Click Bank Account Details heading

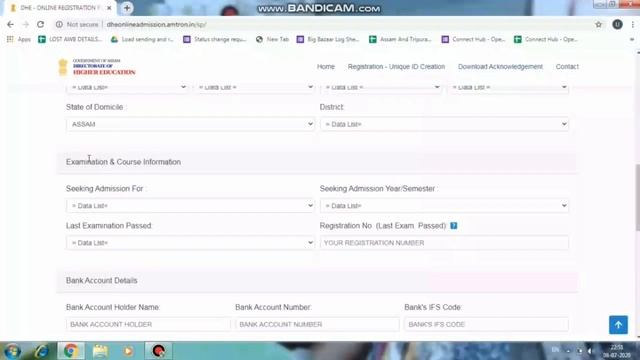click(x=102, y=281)
